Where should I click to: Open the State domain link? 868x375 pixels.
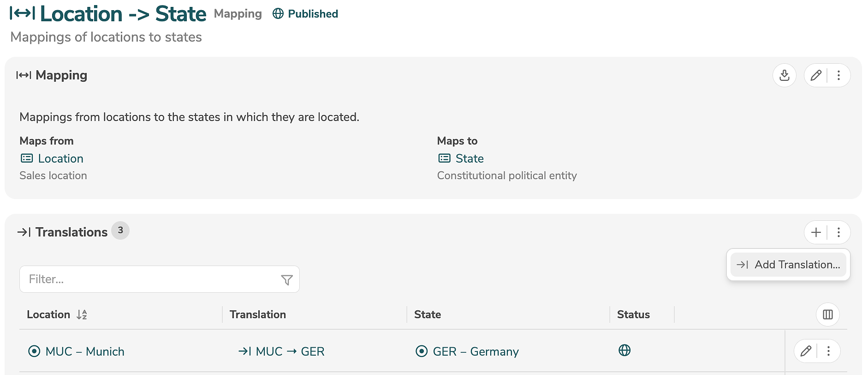point(469,158)
